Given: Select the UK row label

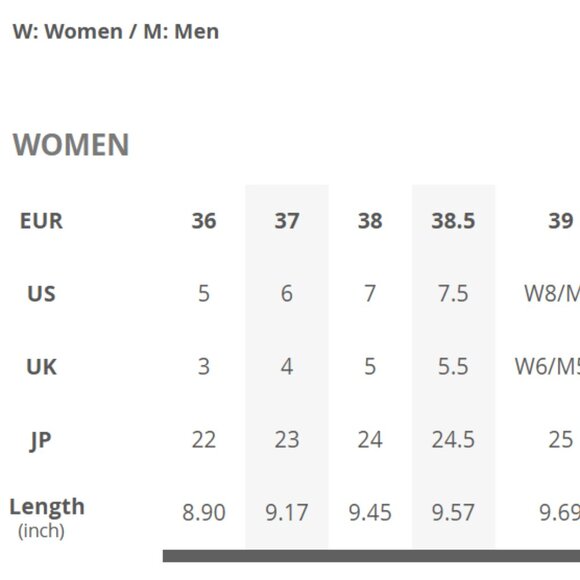Looking at the screenshot, I should click(41, 367).
